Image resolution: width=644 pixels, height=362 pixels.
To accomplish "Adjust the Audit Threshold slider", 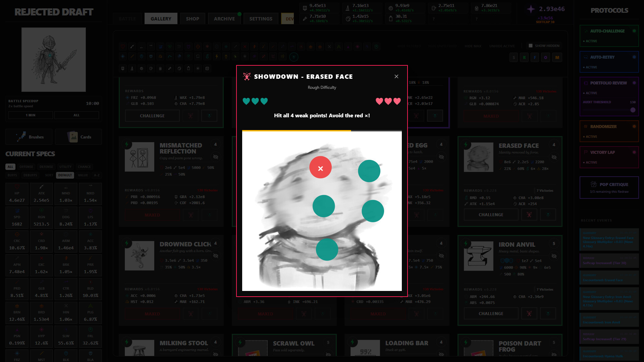I will coord(609,110).
